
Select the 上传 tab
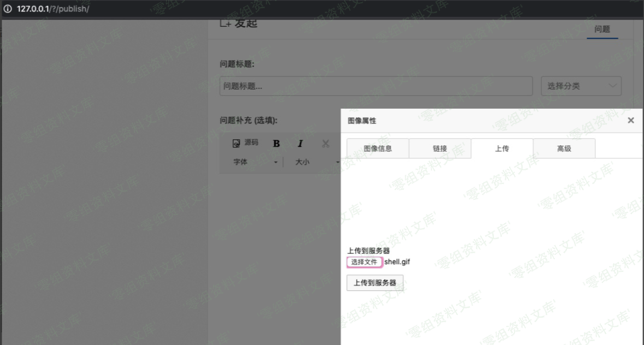coord(502,148)
